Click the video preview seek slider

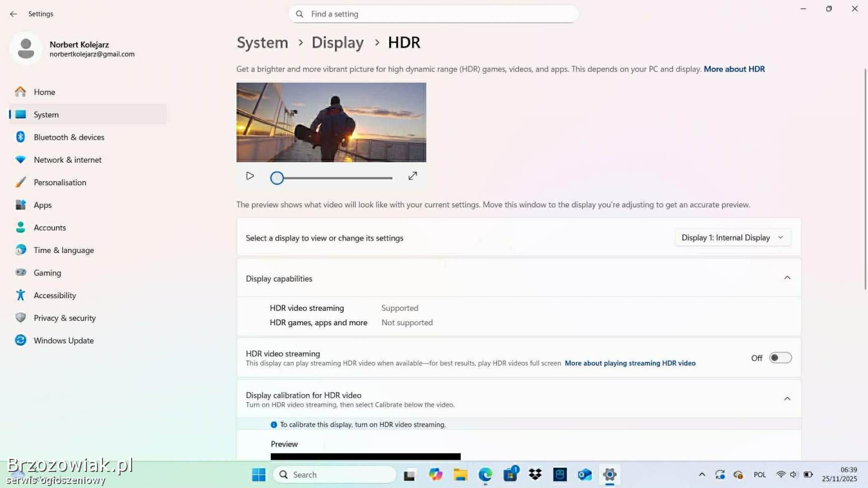coord(334,178)
